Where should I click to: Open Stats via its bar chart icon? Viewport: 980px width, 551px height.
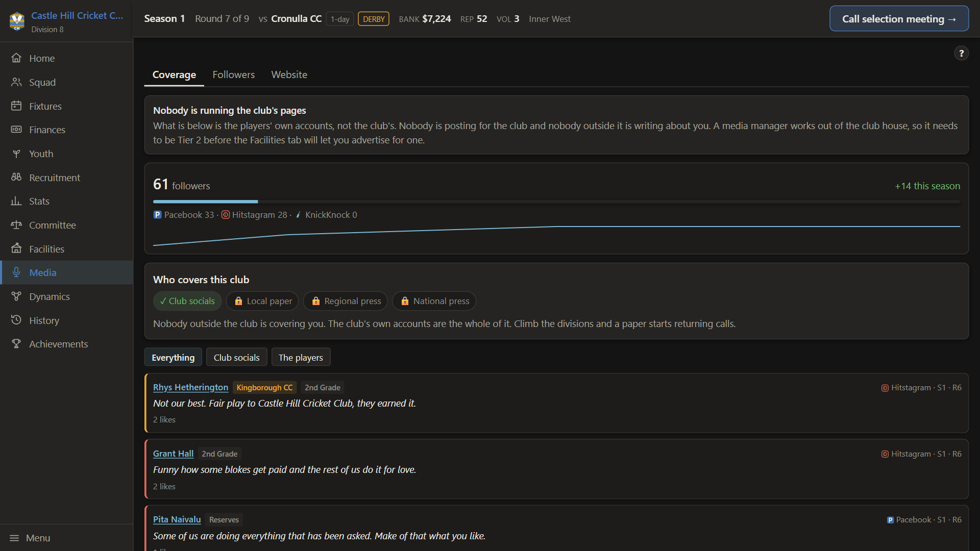16,201
